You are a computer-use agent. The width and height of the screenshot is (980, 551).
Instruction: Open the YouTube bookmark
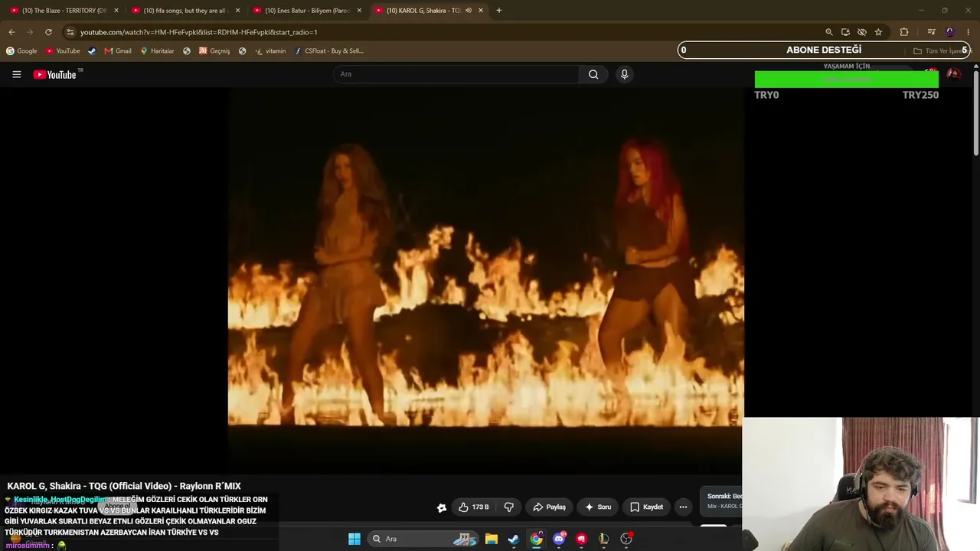pyautogui.click(x=63, y=51)
